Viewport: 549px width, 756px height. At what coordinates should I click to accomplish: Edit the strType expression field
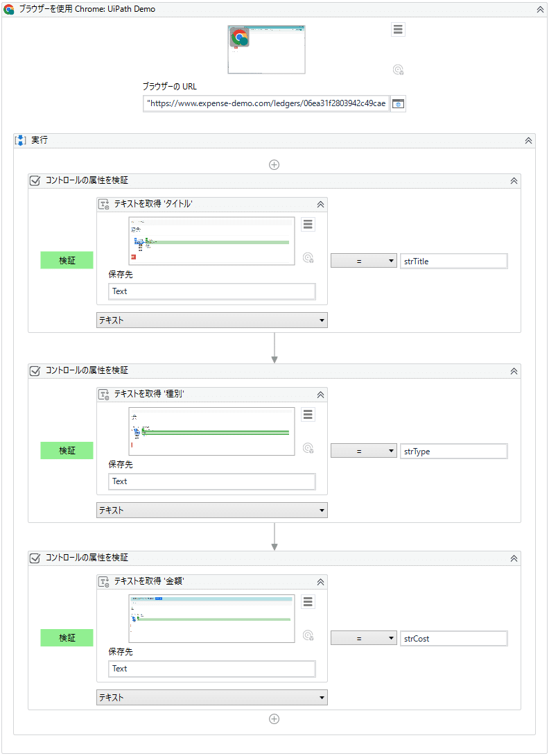tap(453, 452)
